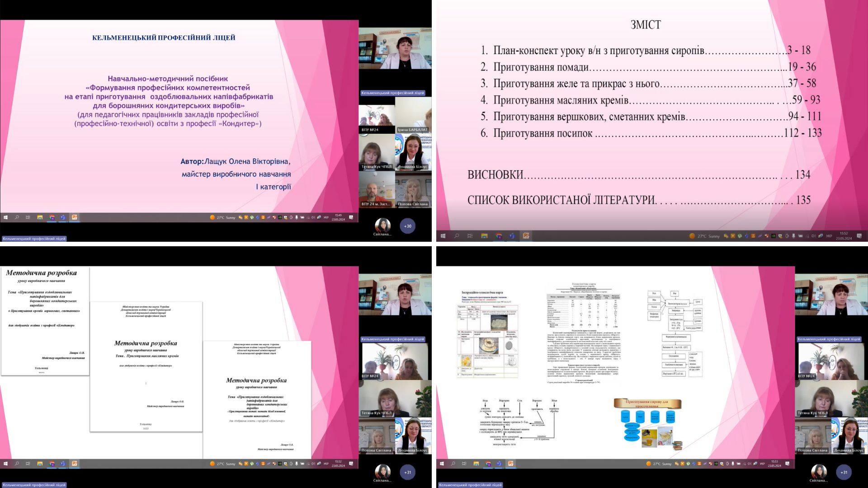Screen dimensions: 868x488
Task: Click the УКР language indicator in ЗМІСТ taskbar
Action: (x=829, y=236)
